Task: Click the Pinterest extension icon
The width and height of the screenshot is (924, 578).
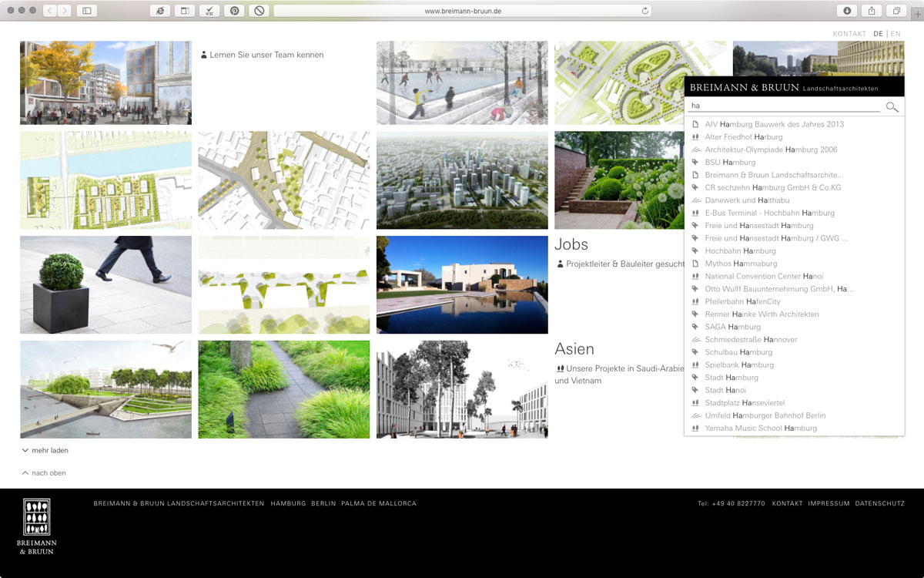Action: point(234,11)
